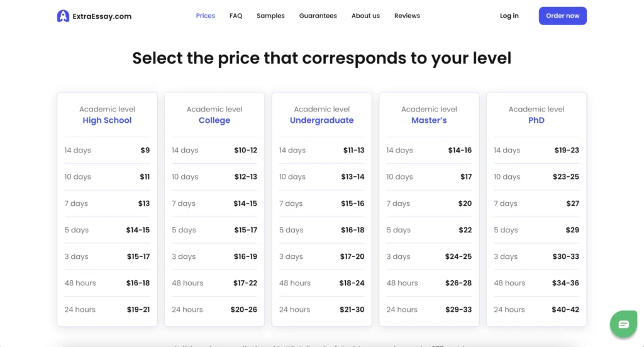
Task: Click the ExtraEssay.com site name
Action: click(102, 16)
